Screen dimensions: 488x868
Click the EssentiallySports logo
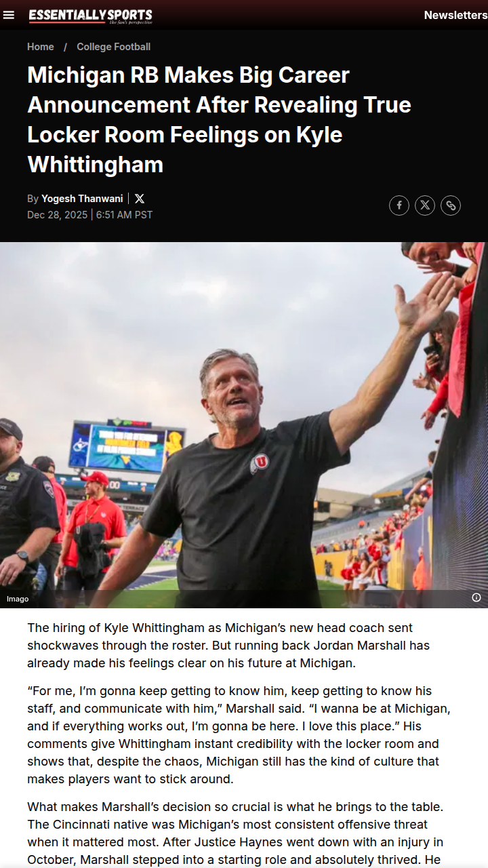click(91, 16)
